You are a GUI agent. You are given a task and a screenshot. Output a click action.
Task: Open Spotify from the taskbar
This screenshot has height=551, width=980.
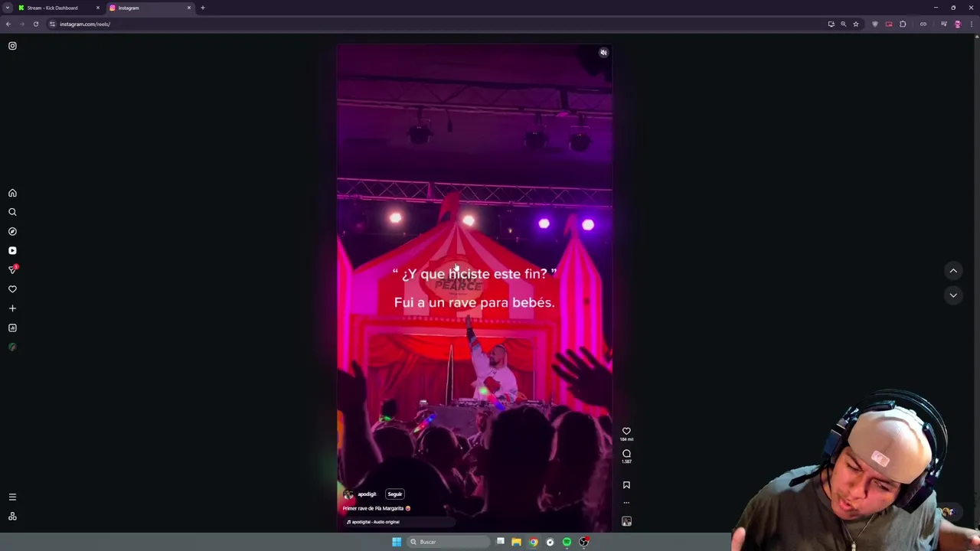coord(567,542)
